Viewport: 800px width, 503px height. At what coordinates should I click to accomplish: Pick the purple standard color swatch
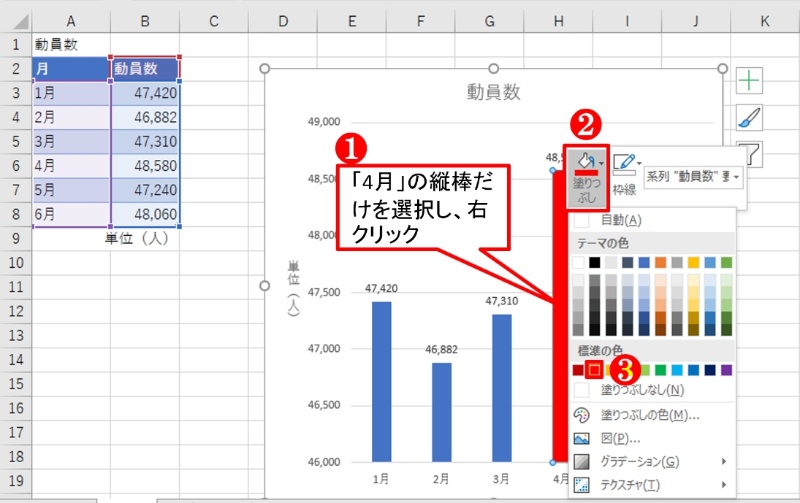pos(726,370)
